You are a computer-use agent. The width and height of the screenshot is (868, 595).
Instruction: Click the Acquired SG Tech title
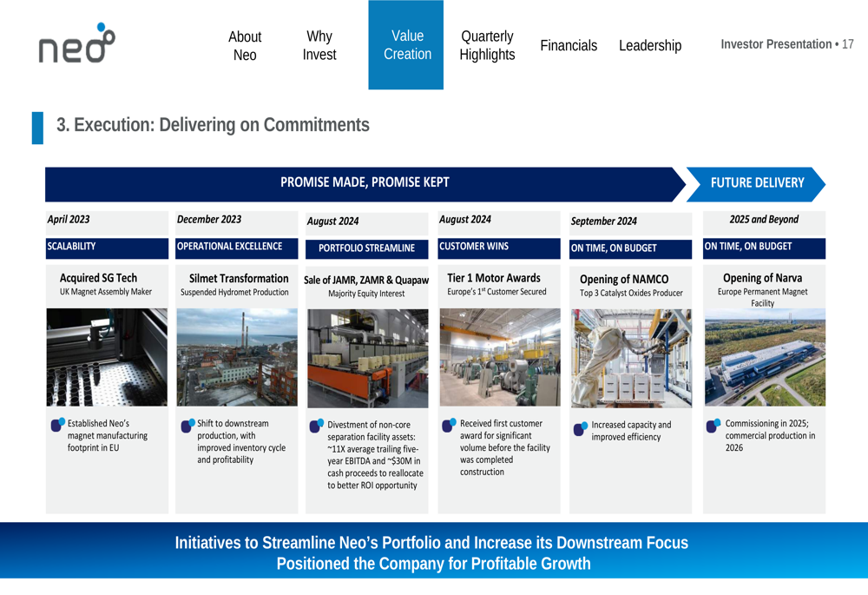[x=99, y=278]
